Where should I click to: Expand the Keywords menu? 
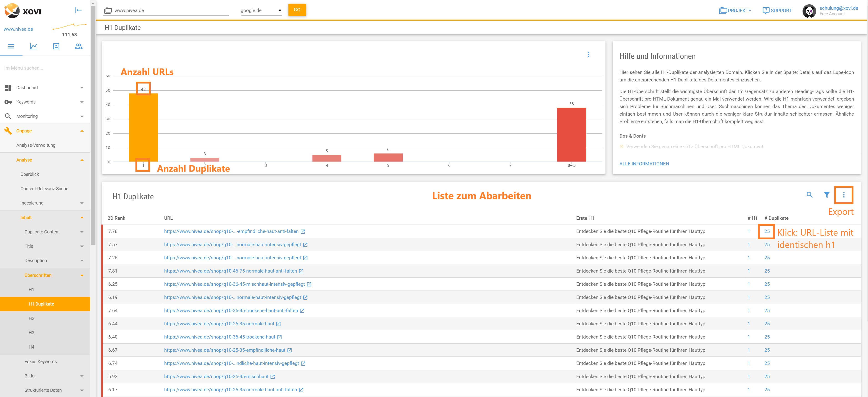pos(82,102)
